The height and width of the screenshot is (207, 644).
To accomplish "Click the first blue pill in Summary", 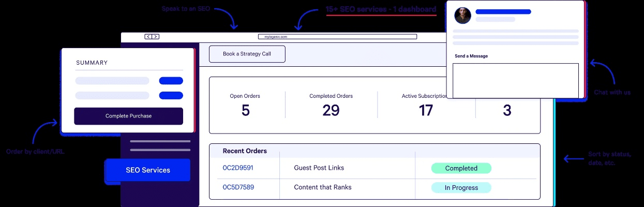I will (x=171, y=81).
